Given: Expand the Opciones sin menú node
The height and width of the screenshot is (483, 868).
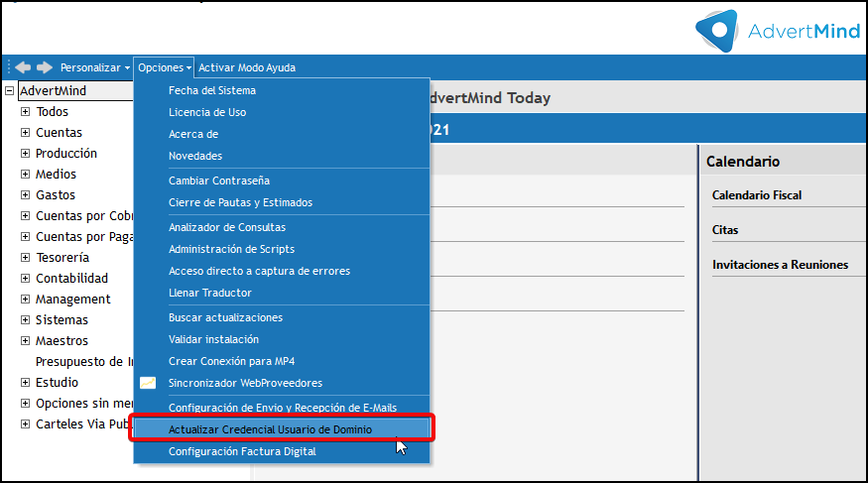Looking at the screenshot, I should click(25, 404).
